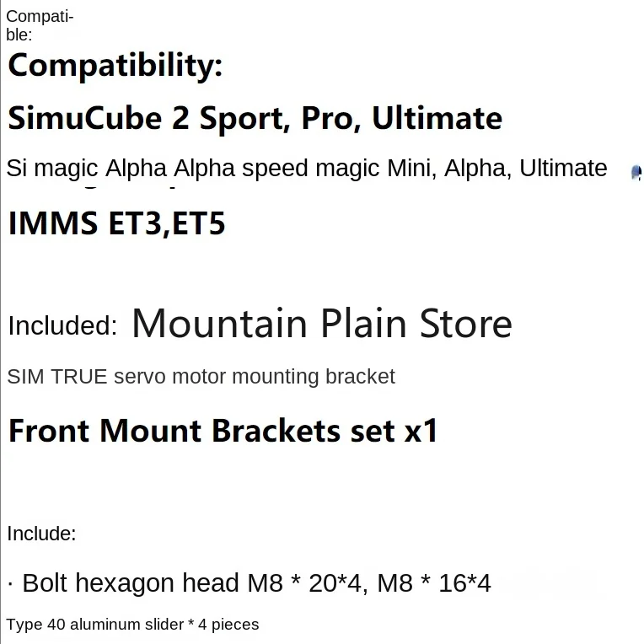Select 'SIM TRUE servo motor mounting bracket' line

click(x=201, y=377)
